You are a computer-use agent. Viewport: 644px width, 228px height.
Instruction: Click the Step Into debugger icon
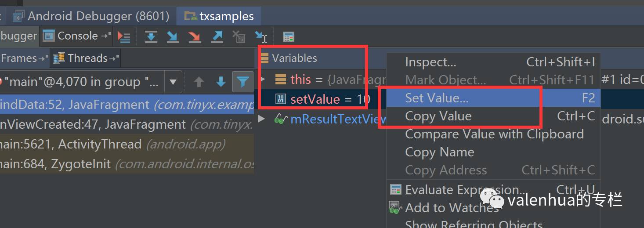pos(173,37)
